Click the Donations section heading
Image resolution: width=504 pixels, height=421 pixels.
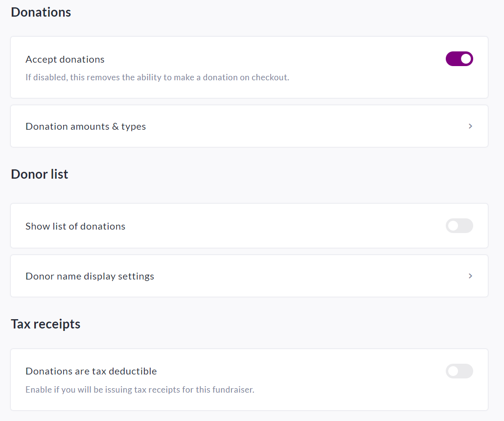41,12
